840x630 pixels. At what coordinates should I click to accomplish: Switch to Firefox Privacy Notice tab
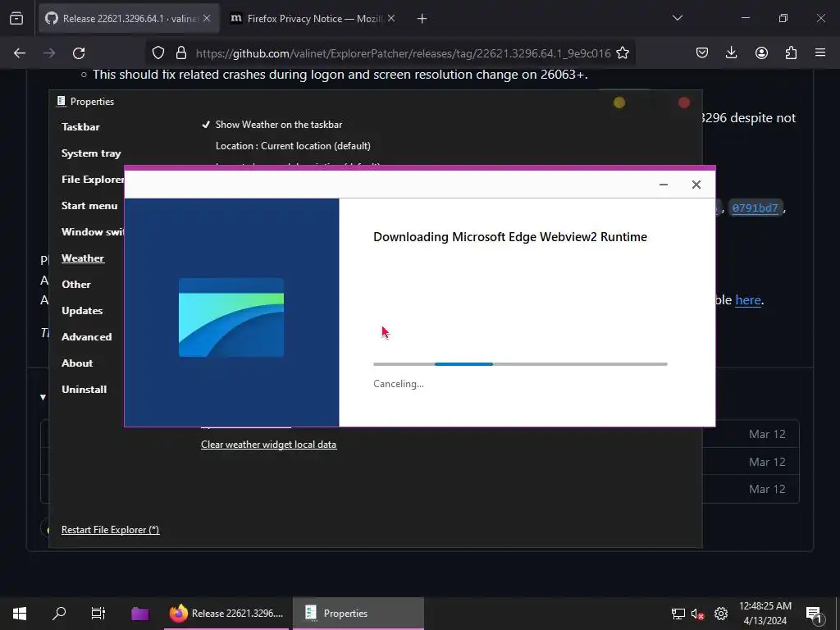[313, 18]
